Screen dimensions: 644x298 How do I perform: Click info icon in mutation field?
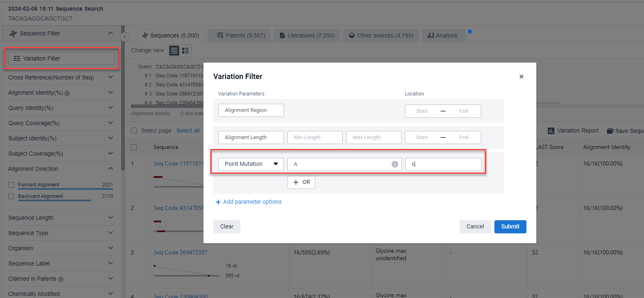395,164
